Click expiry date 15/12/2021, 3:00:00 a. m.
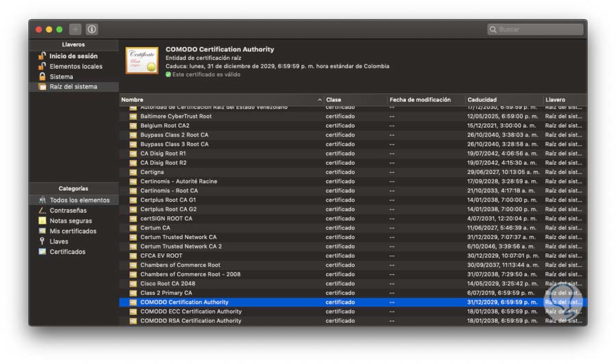 (501, 126)
